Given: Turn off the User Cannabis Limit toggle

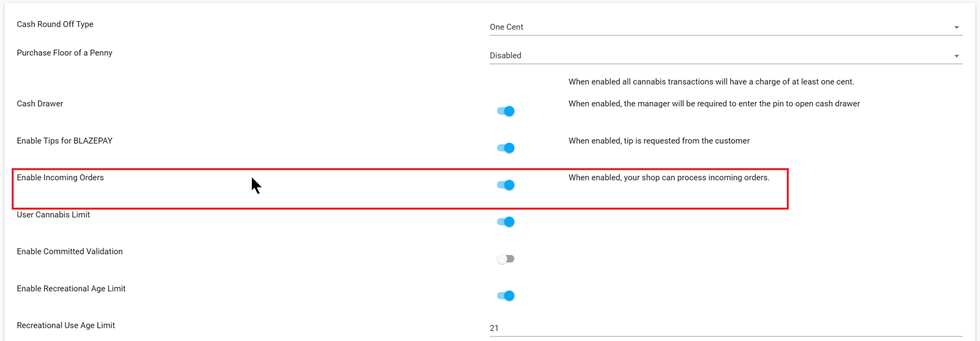Looking at the screenshot, I should (x=505, y=221).
